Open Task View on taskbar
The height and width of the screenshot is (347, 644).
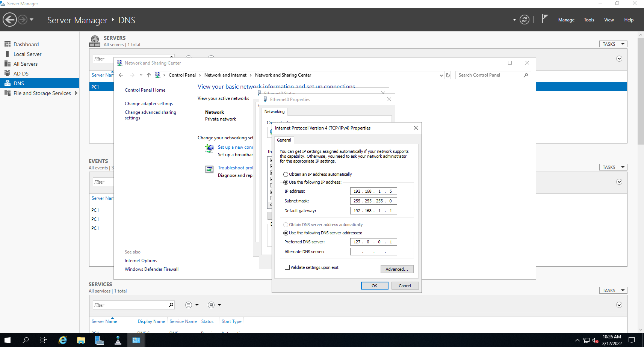pos(44,340)
